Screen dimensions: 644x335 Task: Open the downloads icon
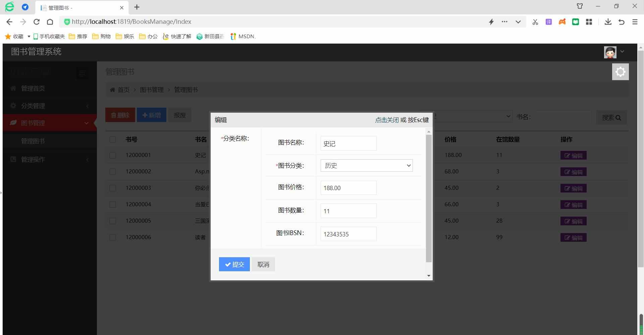click(x=608, y=22)
